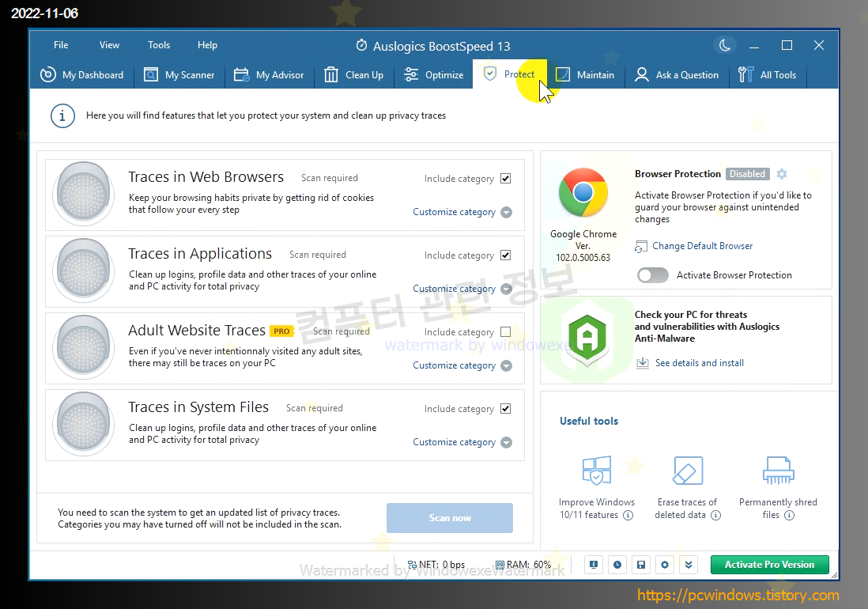The height and width of the screenshot is (609, 868).
Task: Expand Customize category for Traces in Applications
Action: [462, 289]
